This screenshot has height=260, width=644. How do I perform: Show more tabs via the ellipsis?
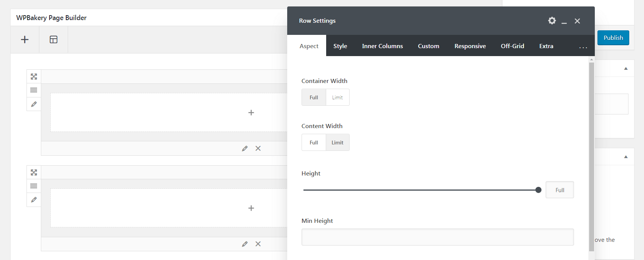583,47
